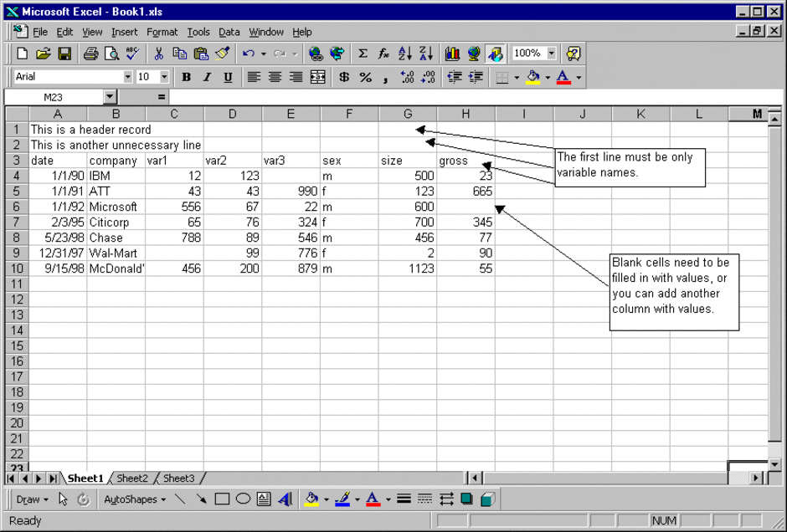Apply Currency Style dollar icon
The image size is (787, 532).
click(344, 77)
